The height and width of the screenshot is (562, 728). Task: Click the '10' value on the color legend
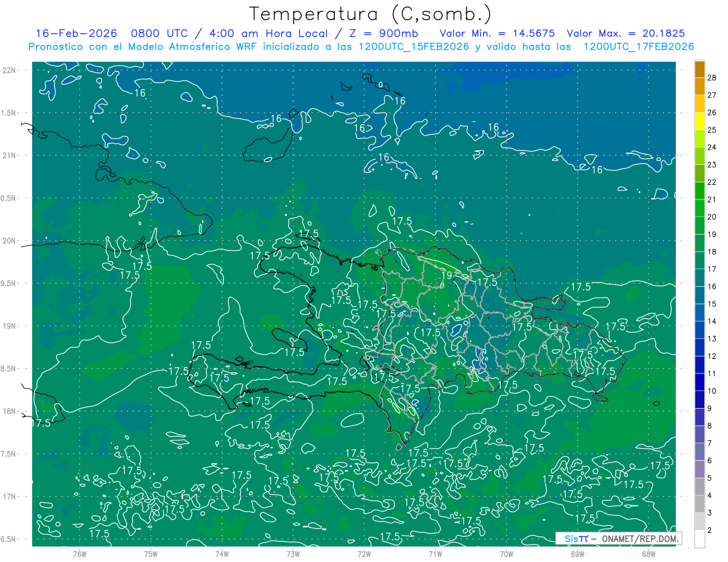click(712, 391)
